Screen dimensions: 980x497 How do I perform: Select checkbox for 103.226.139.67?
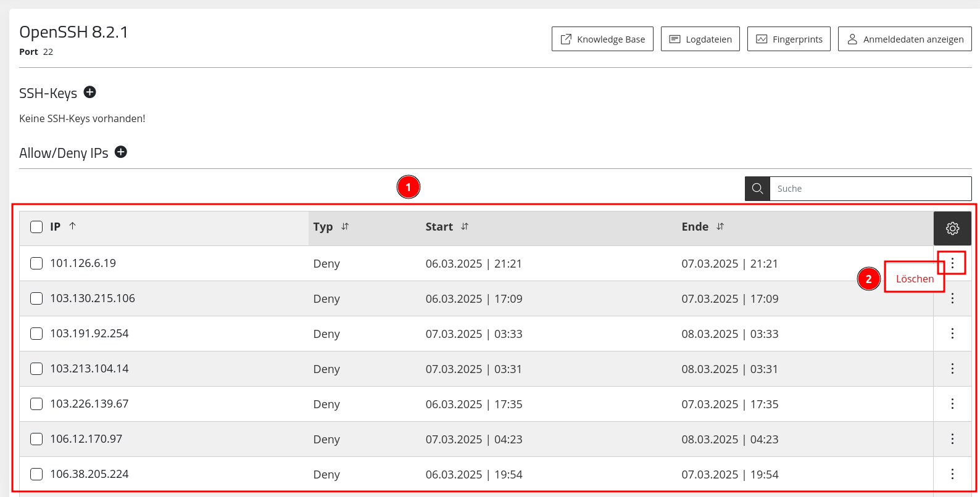coord(36,404)
